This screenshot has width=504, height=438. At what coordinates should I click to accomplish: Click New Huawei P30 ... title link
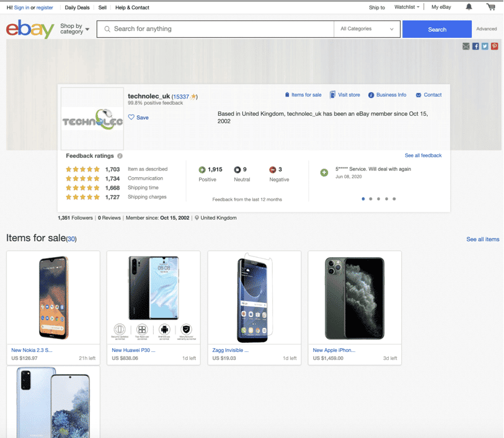point(133,350)
